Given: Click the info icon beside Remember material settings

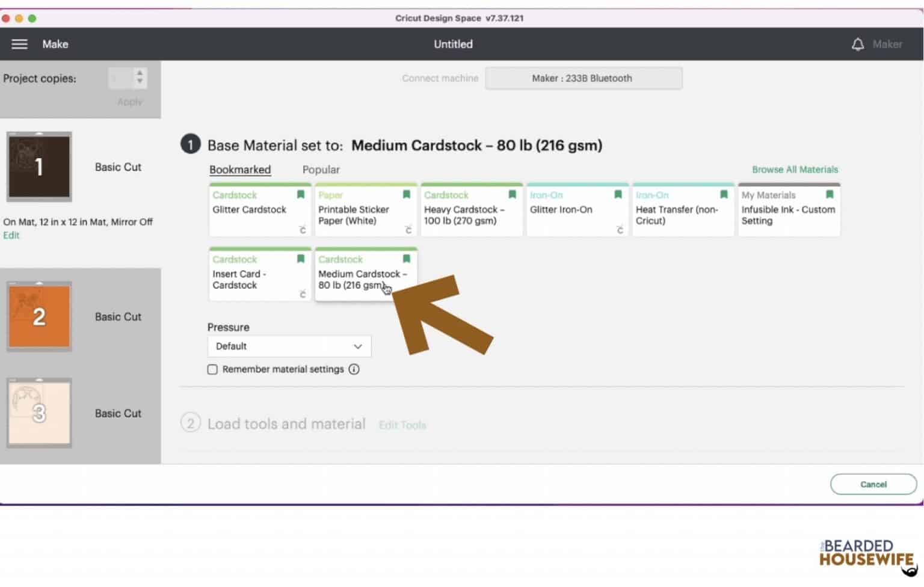Looking at the screenshot, I should (x=354, y=369).
